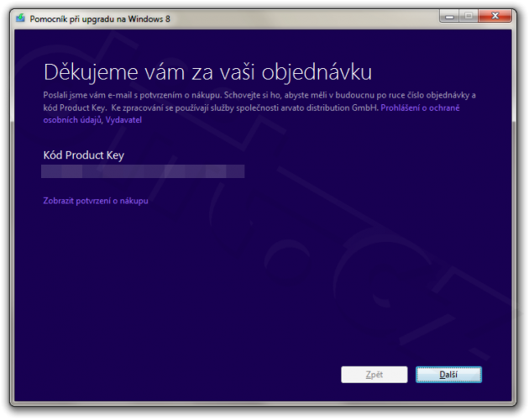
Task: Click the window title Pomocník při upgradu na Windows 8
Action: pyautogui.click(x=100, y=19)
